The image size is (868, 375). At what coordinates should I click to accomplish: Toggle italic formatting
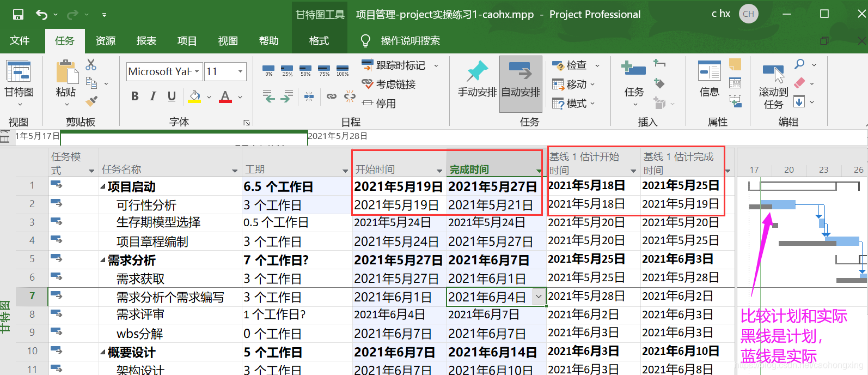(x=153, y=96)
